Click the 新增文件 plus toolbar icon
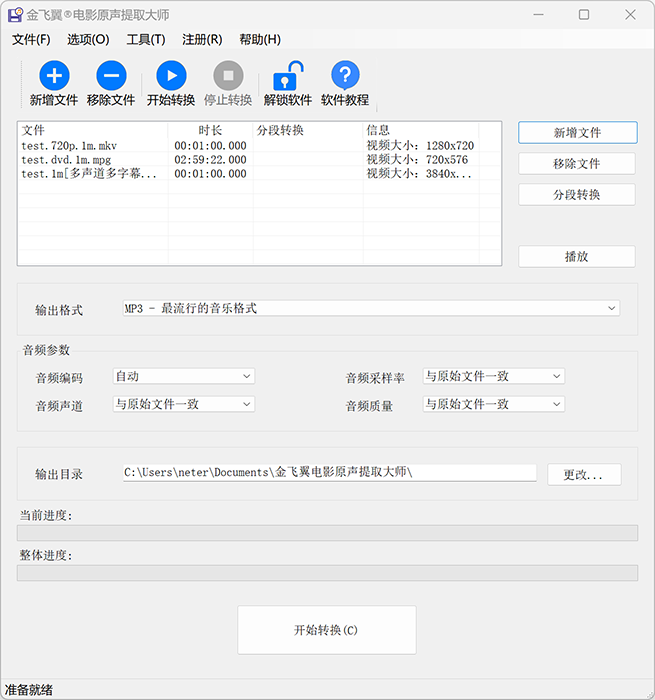Screen dimensions: 655x700 [x=54, y=76]
